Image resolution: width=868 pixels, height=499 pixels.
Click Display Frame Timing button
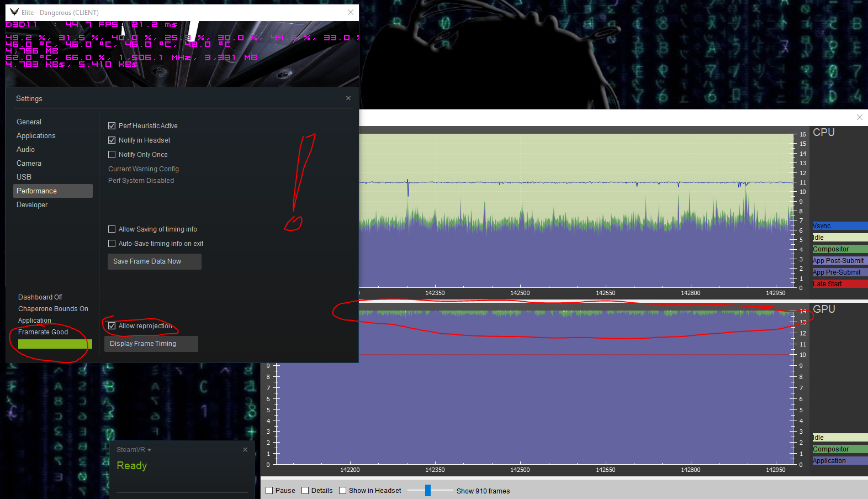click(151, 344)
